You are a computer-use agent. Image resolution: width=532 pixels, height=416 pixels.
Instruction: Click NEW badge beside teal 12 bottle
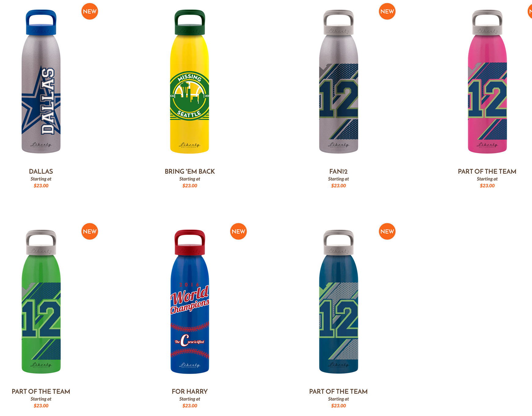387,232
